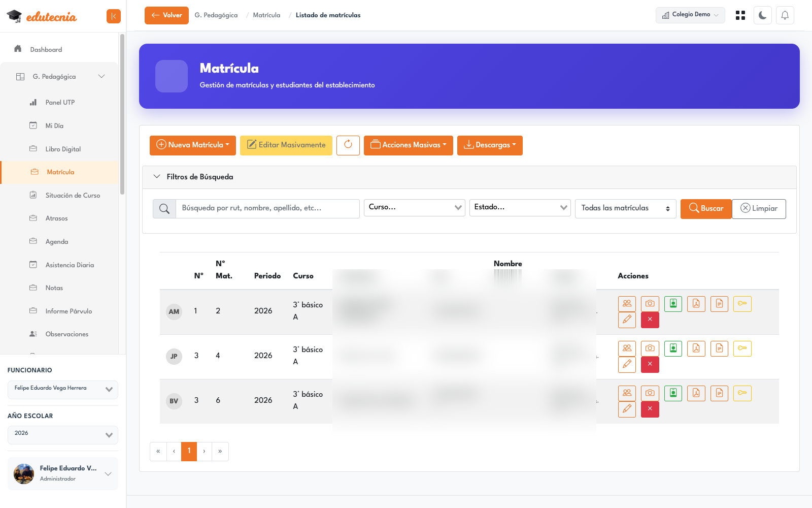Click the camera icon in JP row
The height and width of the screenshot is (508, 812).
650,348
